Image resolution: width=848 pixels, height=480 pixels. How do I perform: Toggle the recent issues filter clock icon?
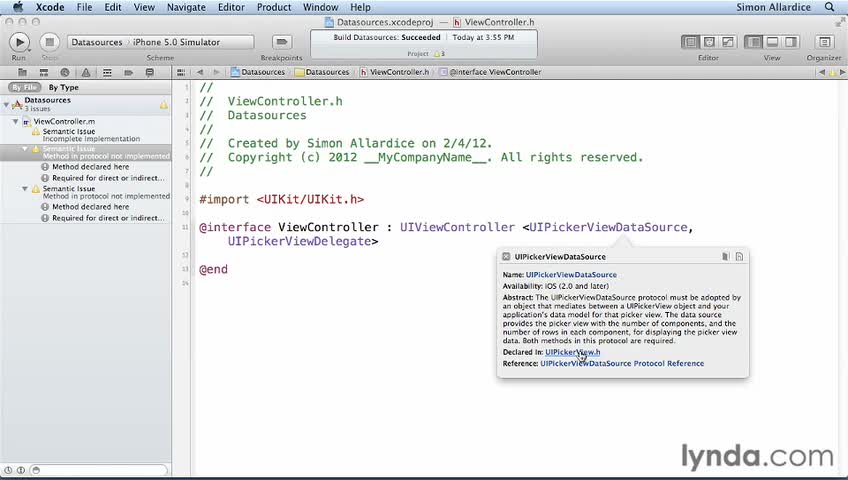[8, 470]
